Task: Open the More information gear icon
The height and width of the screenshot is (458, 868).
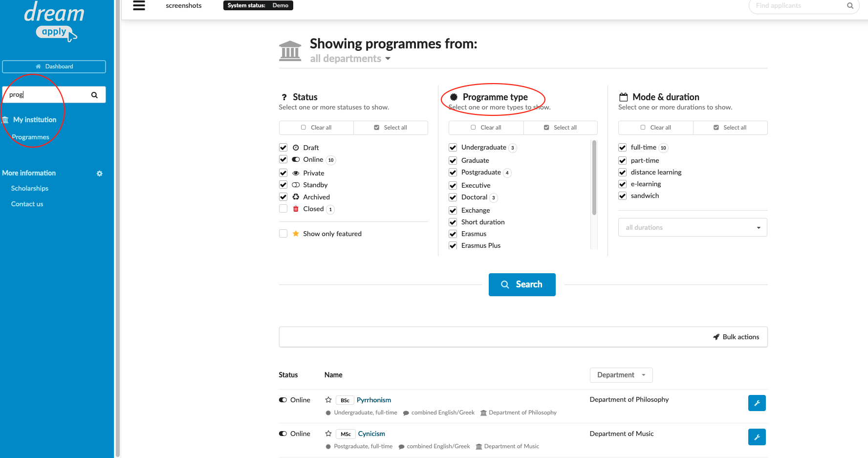Action: click(x=100, y=174)
